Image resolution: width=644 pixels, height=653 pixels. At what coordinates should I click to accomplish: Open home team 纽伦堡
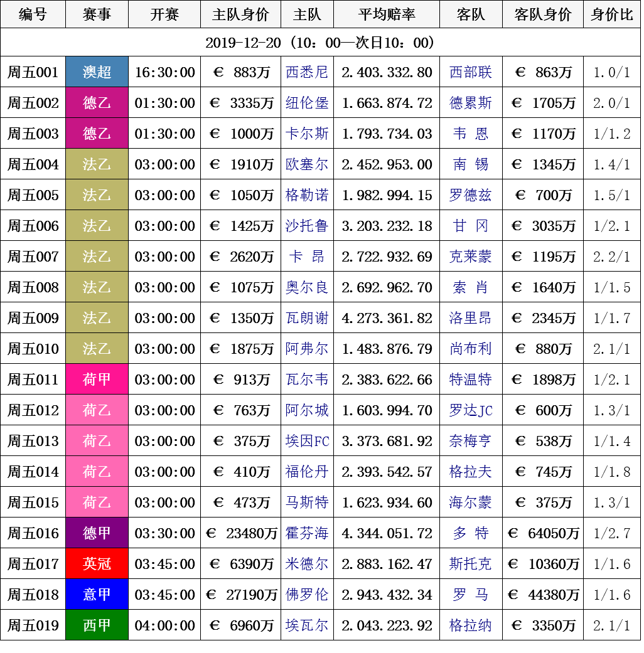click(307, 103)
